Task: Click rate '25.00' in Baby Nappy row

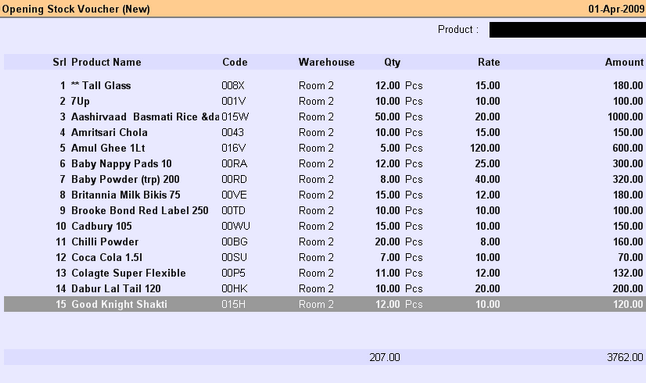Action: [x=487, y=164]
